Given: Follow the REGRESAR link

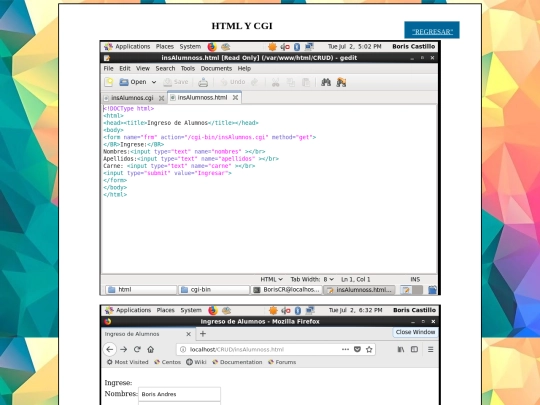Looking at the screenshot, I should click(432, 32).
